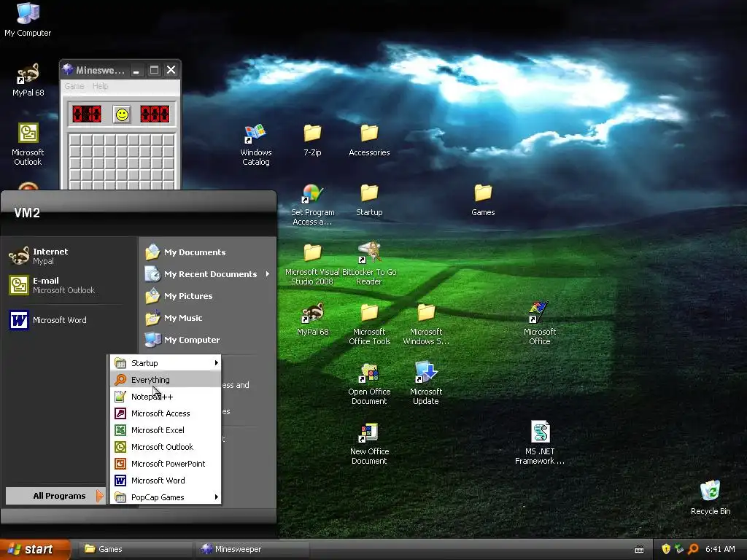
Task: Launch Notepad++ from programs menu
Action: [166, 396]
